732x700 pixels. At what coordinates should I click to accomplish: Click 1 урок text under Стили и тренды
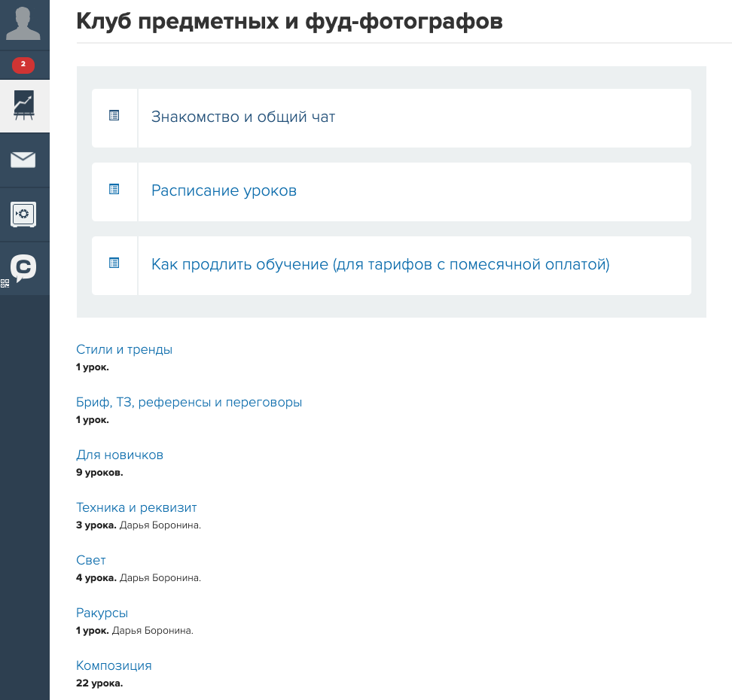coord(93,367)
